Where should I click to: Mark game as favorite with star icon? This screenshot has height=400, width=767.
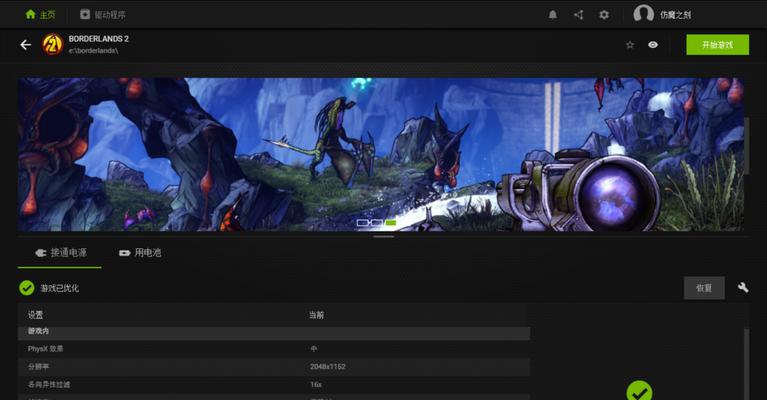(630, 45)
